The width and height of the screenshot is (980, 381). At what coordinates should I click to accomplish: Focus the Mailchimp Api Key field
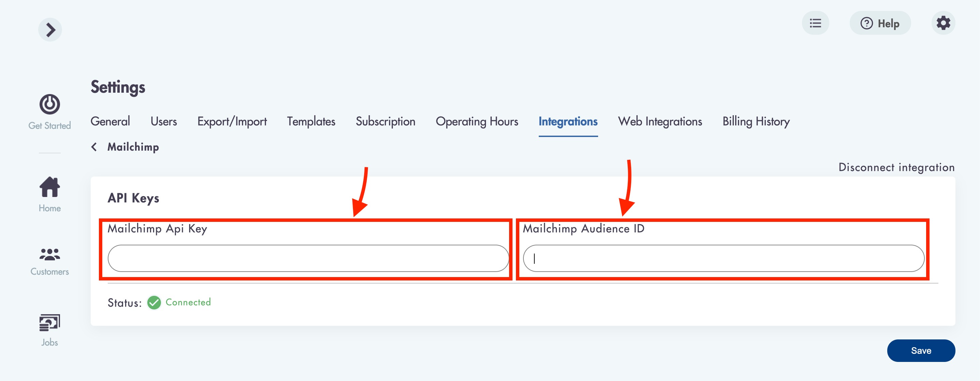(308, 258)
